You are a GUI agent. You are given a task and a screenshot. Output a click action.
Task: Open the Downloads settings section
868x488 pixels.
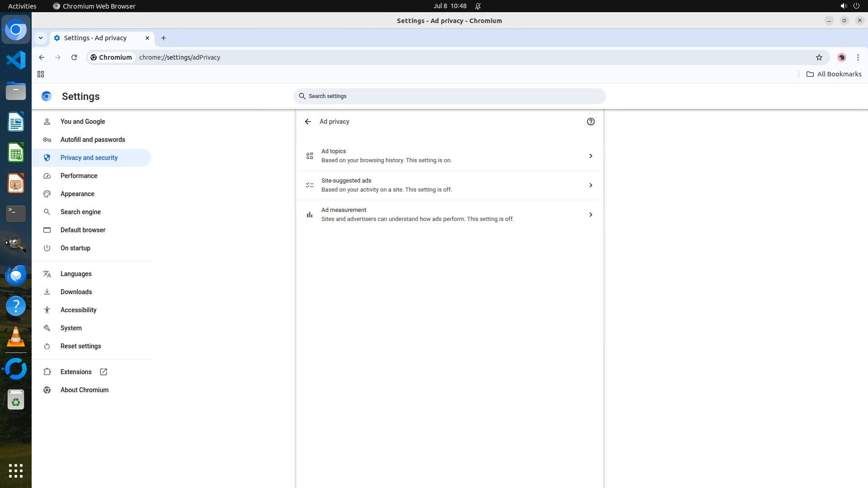(76, 292)
